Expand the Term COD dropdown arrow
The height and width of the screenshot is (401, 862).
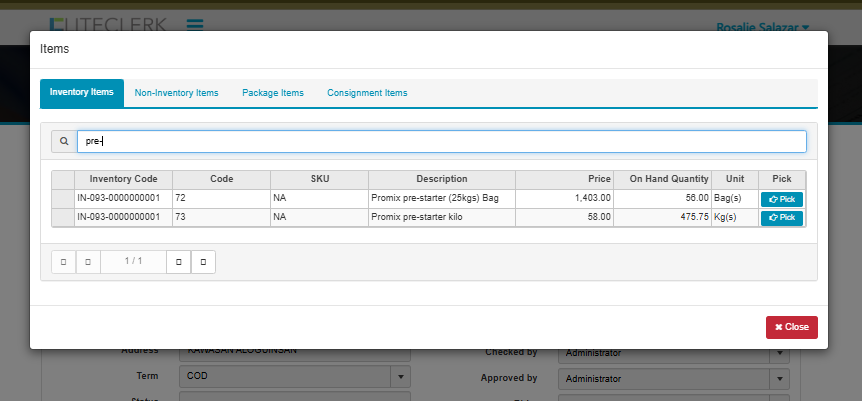point(400,377)
